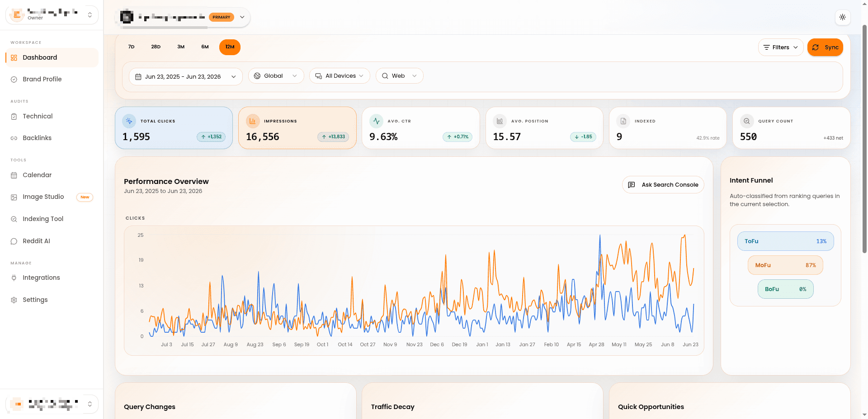Open Reddit AI page
Image resolution: width=868 pixels, height=419 pixels.
click(52, 241)
